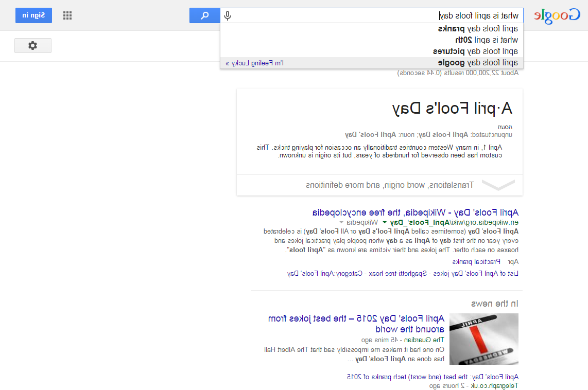Click 'Telegraph.co.uk - 2 hours ago' text

pos(474,385)
